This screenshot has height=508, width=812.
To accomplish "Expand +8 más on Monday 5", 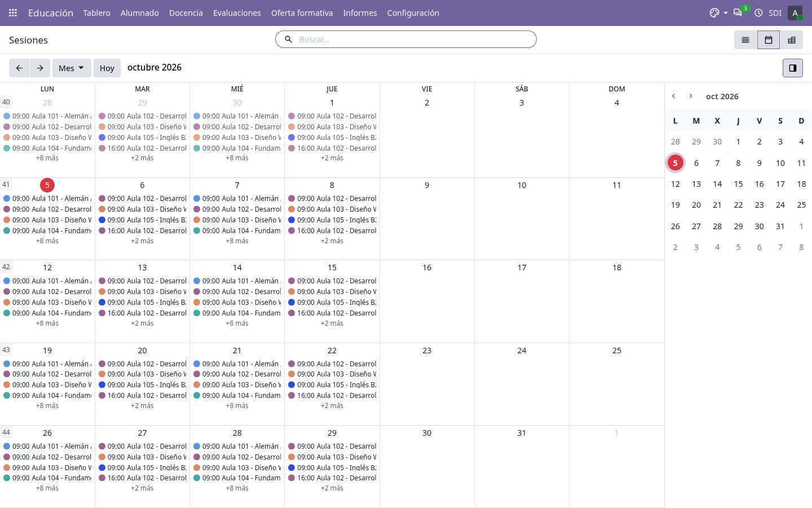I will click(47, 241).
